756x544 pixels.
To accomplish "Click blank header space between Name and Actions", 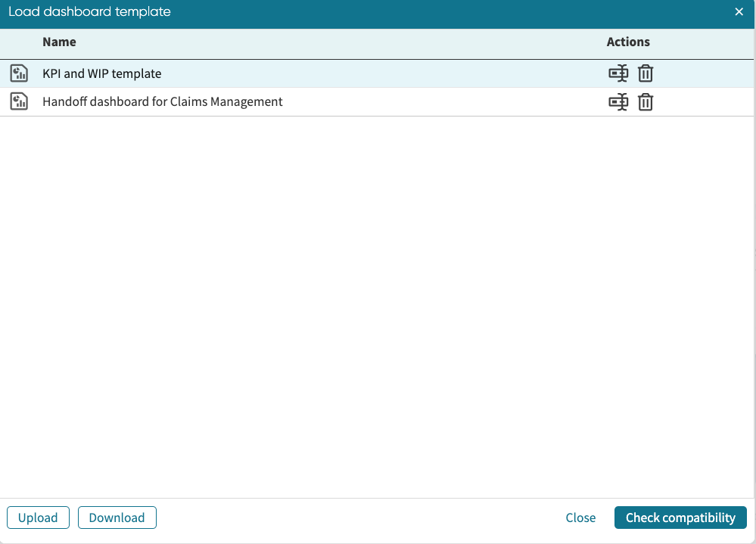I will (341, 42).
